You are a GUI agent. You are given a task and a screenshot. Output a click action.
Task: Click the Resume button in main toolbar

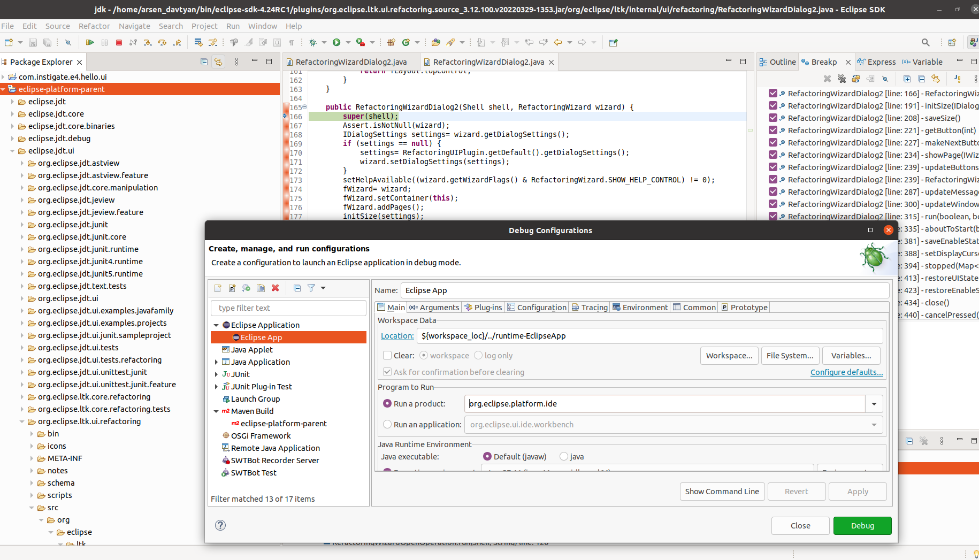[x=90, y=42]
